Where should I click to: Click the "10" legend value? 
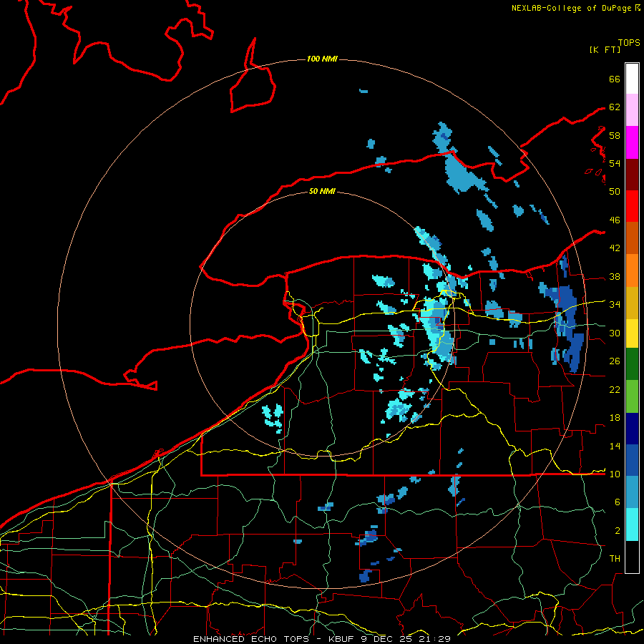pos(615,474)
